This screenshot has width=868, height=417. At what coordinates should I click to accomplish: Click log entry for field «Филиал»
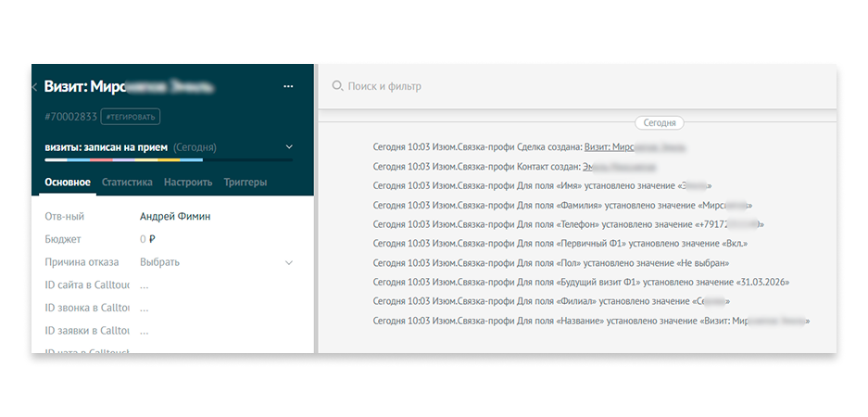pos(551,301)
